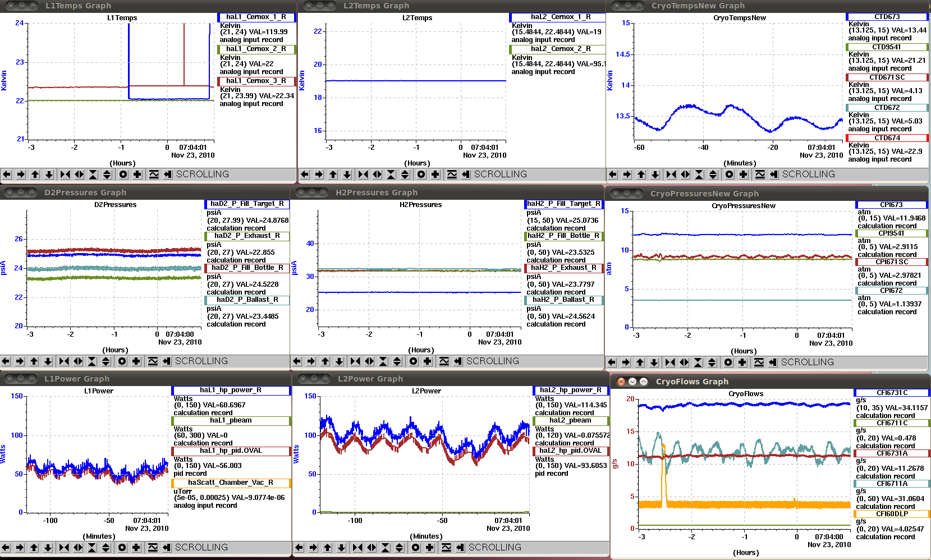Zoom in horizontally on the L2Temps graph
The image size is (931, 560).
(x=363, y=175)
